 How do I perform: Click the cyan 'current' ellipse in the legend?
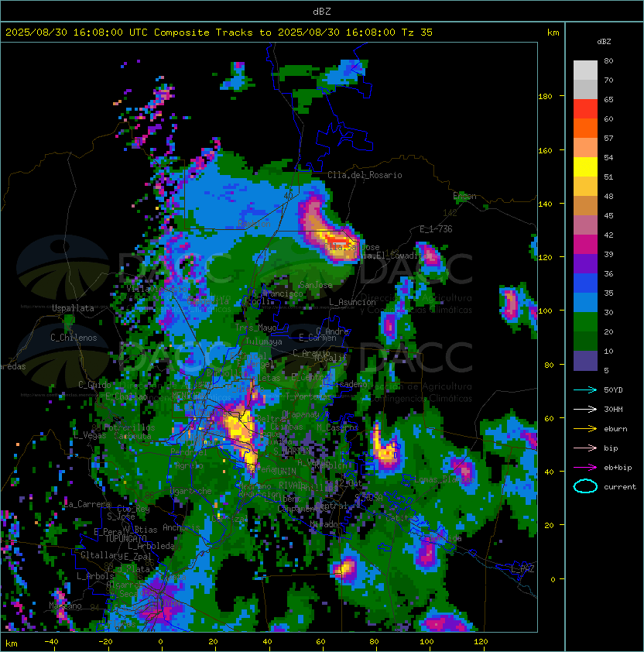click(585, 486)
